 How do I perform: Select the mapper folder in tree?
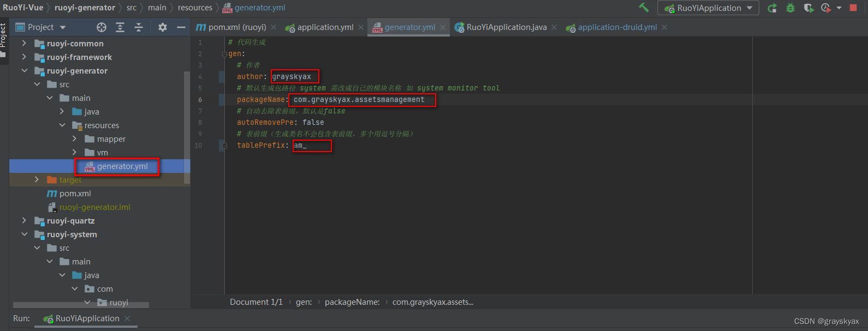[x=111, y=139]
